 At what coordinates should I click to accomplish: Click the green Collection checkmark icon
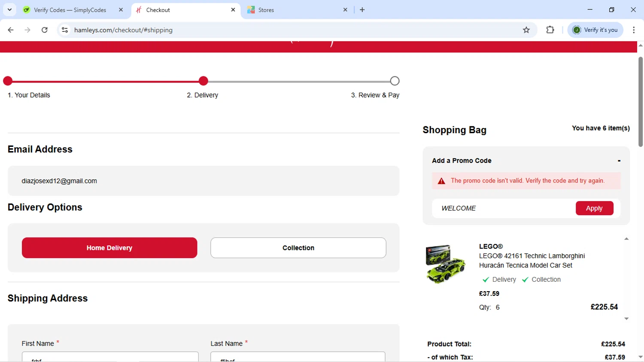[x=525, y=280]
